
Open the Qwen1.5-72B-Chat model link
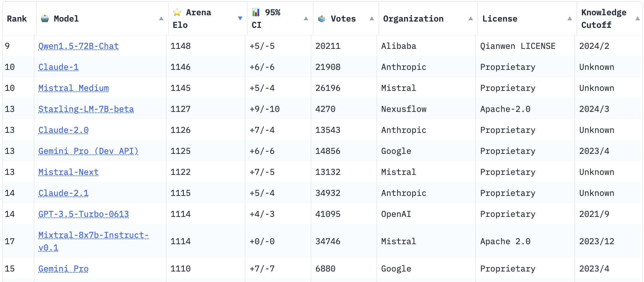coord(78,46)
